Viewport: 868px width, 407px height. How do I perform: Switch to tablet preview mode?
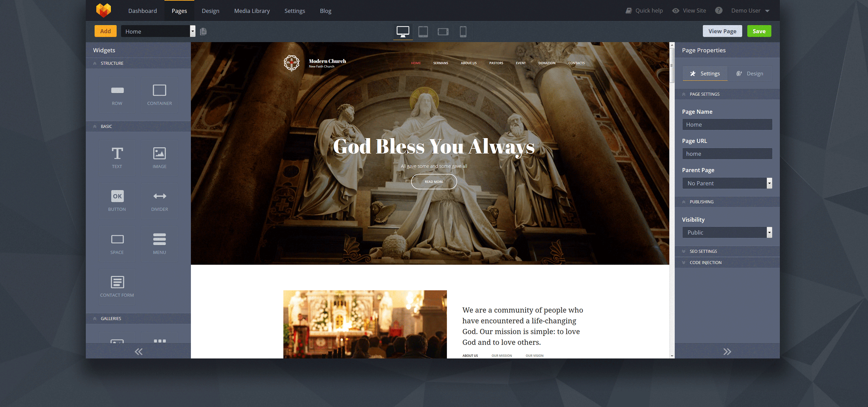(x=423, y=31)
